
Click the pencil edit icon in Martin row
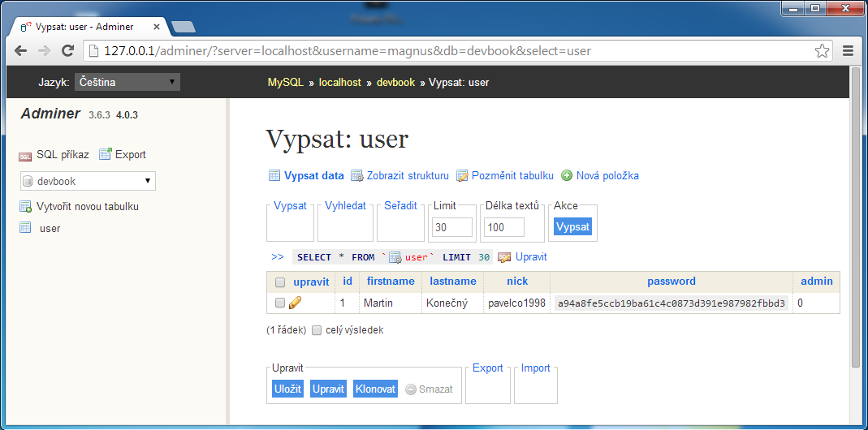point(295,303)
